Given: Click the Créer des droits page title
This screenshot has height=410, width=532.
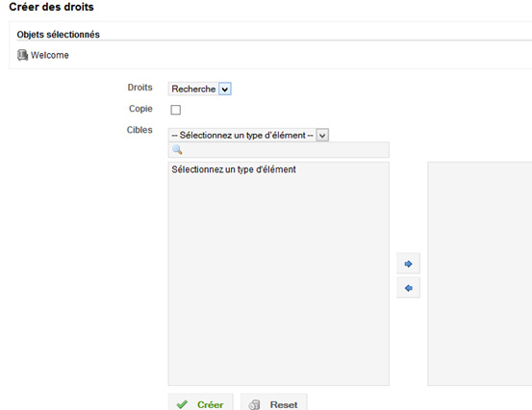Looking at the screenshot, I should (51, 7).
